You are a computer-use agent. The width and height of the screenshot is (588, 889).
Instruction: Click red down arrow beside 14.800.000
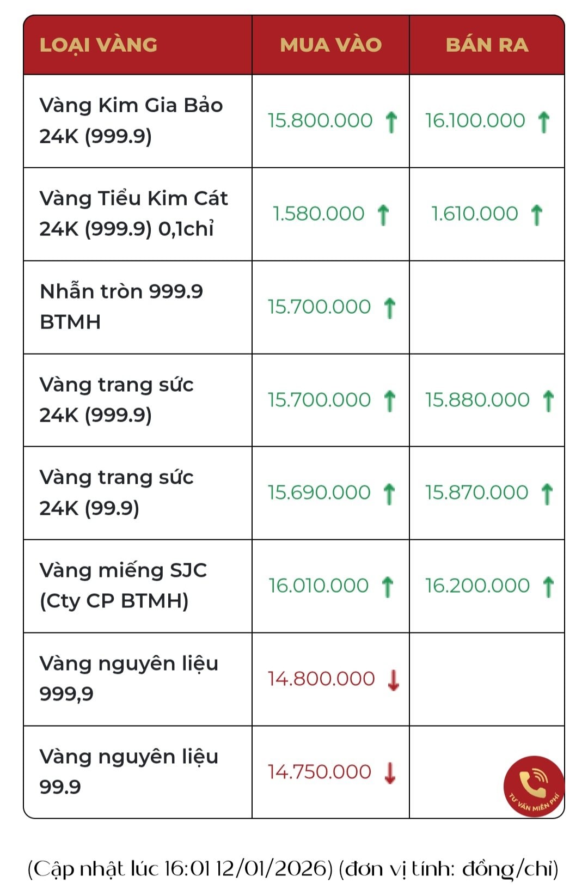(393, 680)
